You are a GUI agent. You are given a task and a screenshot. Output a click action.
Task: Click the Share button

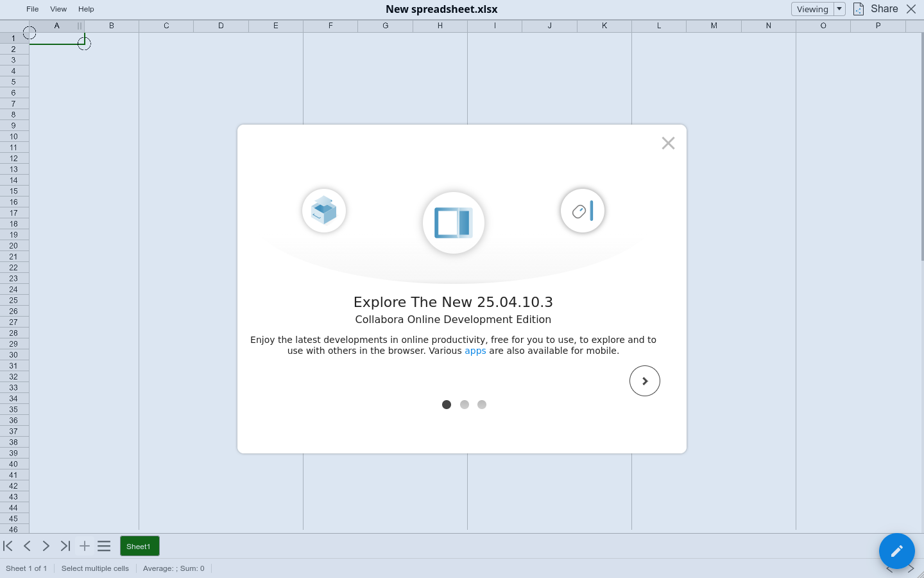[884, 9]
